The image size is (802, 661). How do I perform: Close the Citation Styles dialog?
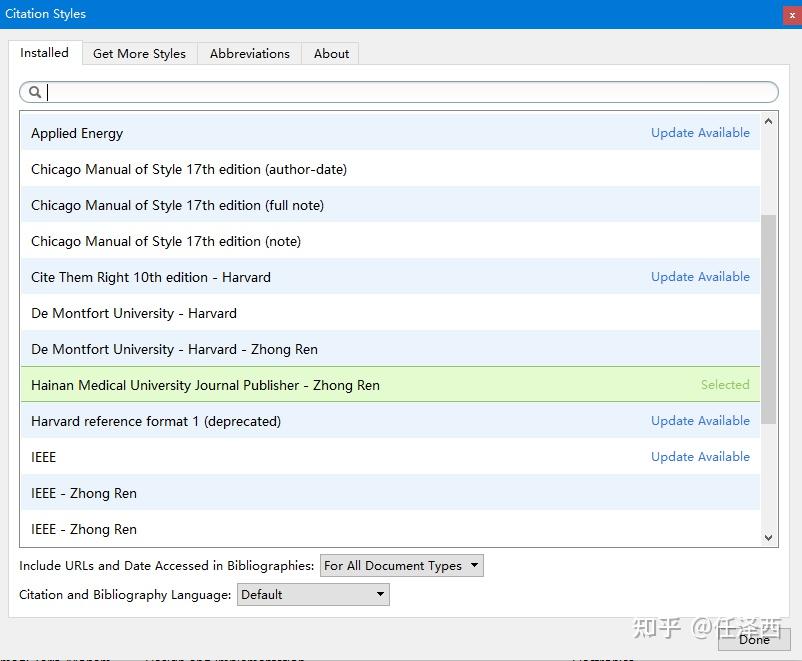tap(792, 15)
